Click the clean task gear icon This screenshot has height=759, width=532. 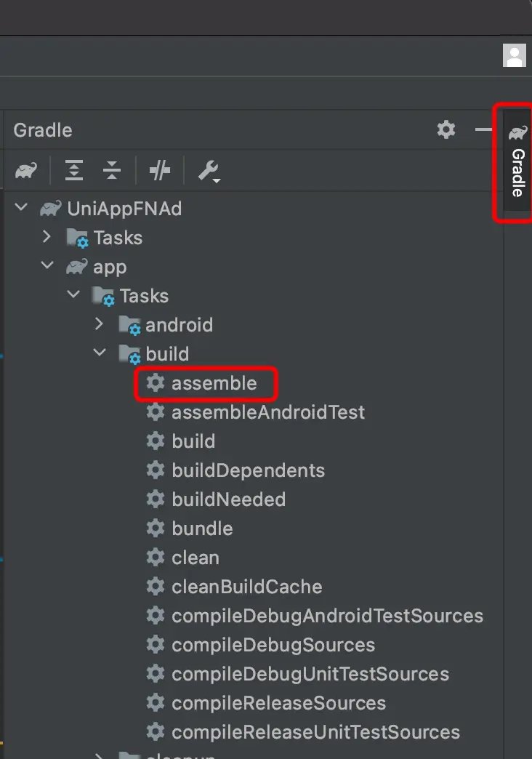tap(155, 558)
